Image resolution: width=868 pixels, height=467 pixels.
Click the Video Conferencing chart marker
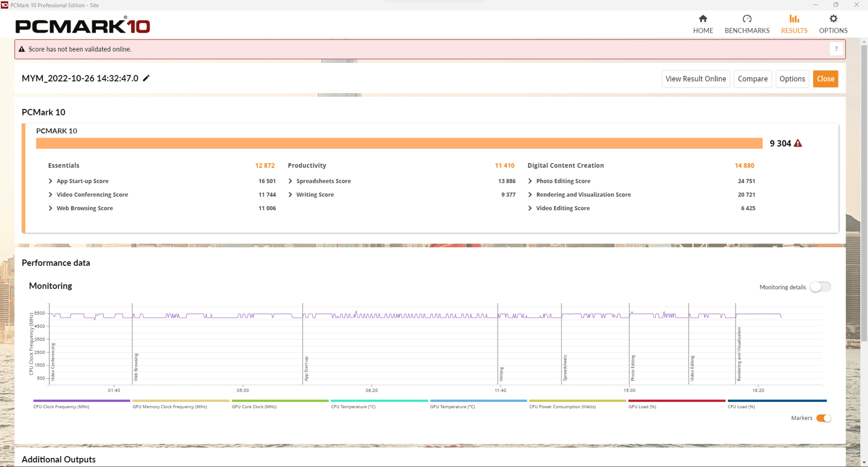(x=53, y=362)
